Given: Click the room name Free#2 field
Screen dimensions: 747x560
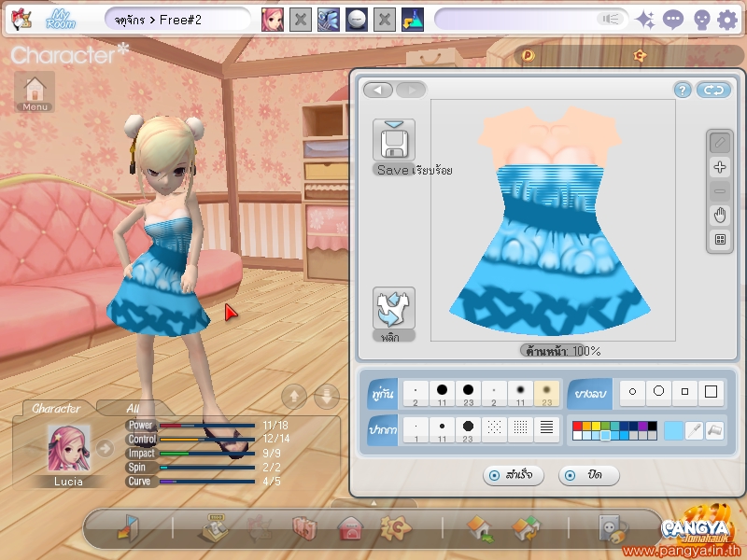Looking at the screenshot, I should (177, 20).
